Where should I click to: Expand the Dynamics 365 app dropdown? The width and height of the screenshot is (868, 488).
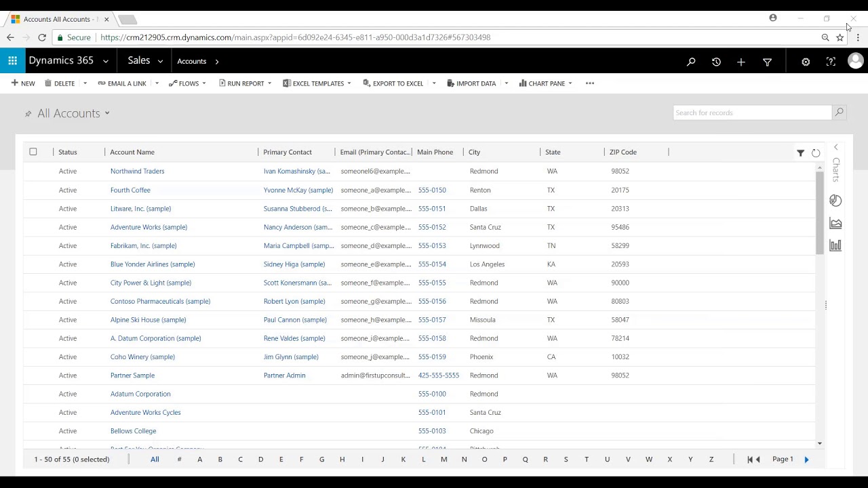(x=105, y=61)
